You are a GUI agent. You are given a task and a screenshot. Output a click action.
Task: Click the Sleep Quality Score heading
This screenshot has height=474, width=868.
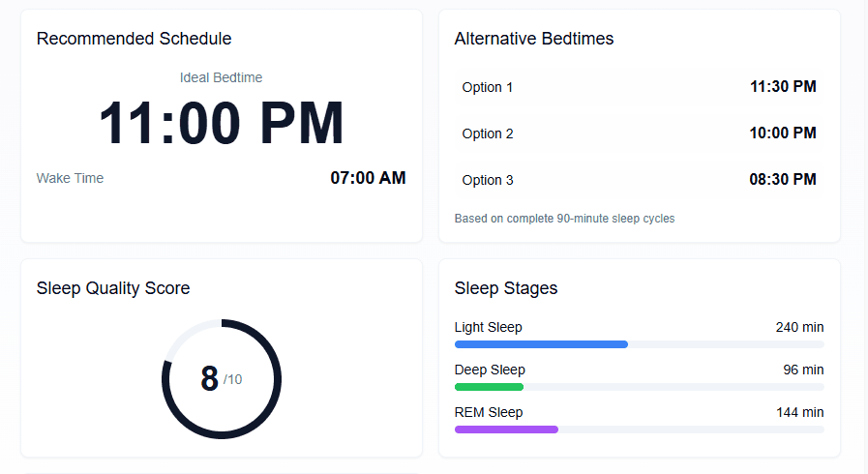tap(113, 288)
